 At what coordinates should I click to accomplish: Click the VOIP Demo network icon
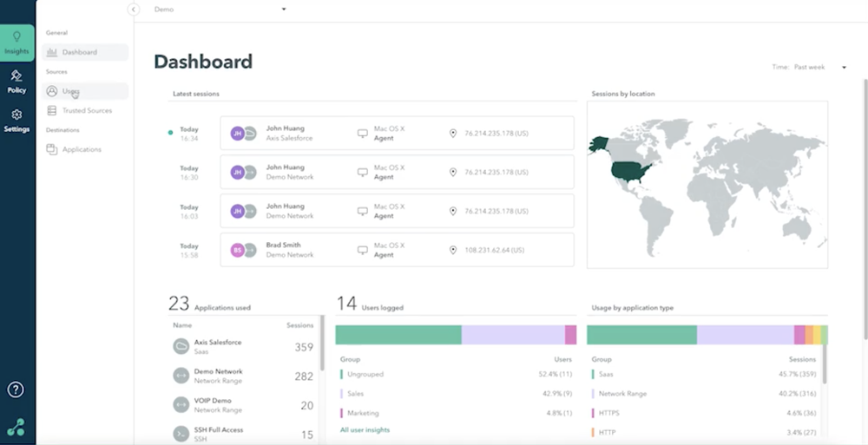(x=181, y=405)
